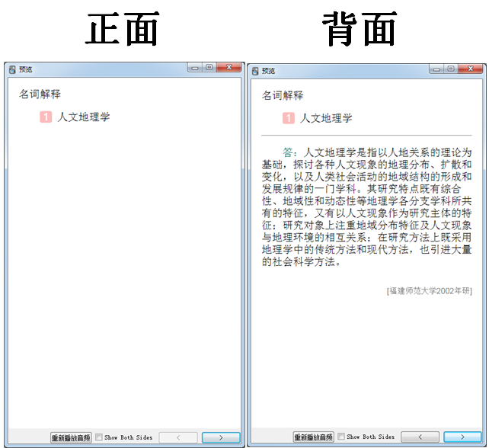Click the answer paragraph text in right window
This screenshot has height=448, width=489.
(x=366, y=206)
